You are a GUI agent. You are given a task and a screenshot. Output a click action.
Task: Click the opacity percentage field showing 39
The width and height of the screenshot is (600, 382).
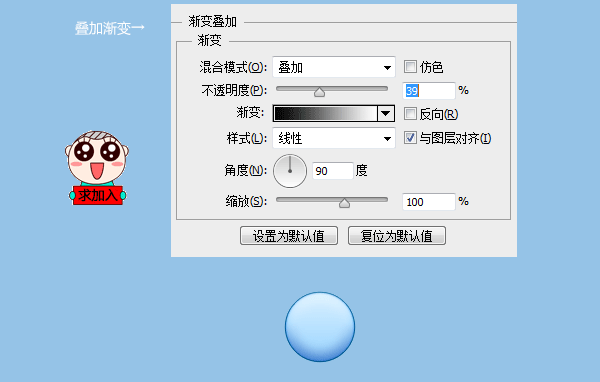(x=429, y=91)
